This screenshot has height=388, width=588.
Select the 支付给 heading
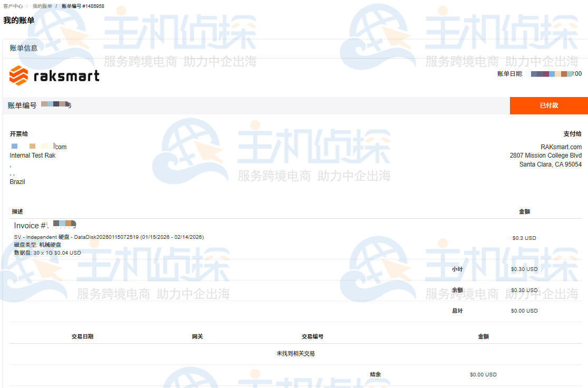[572, 134]
